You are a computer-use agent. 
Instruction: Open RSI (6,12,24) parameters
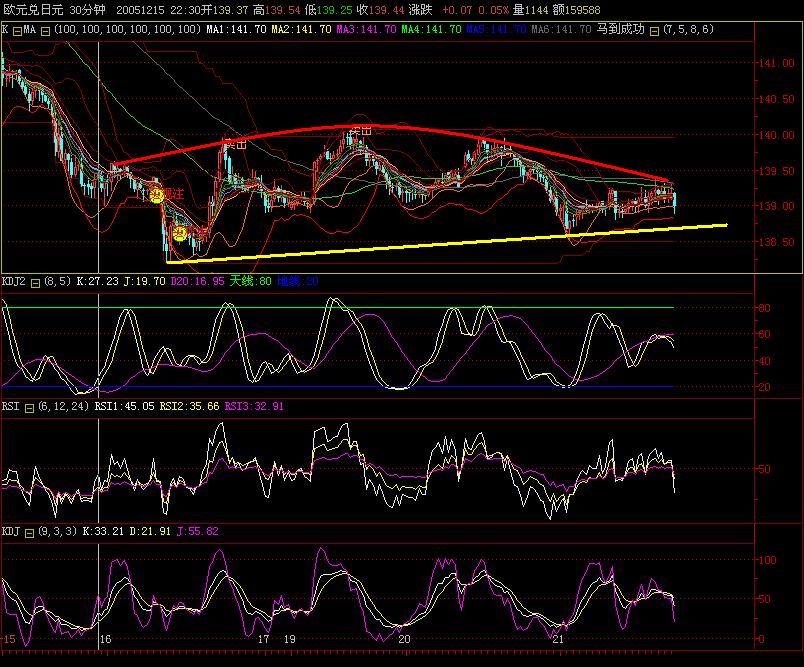click(64, 407)
